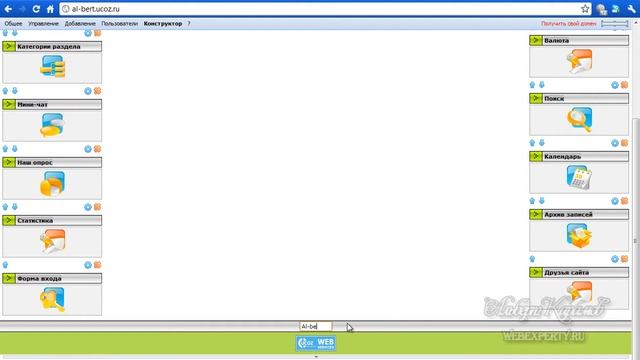Click the Архив записей box icon
Viewport: 640px width, 360px height.
point(580,236)
